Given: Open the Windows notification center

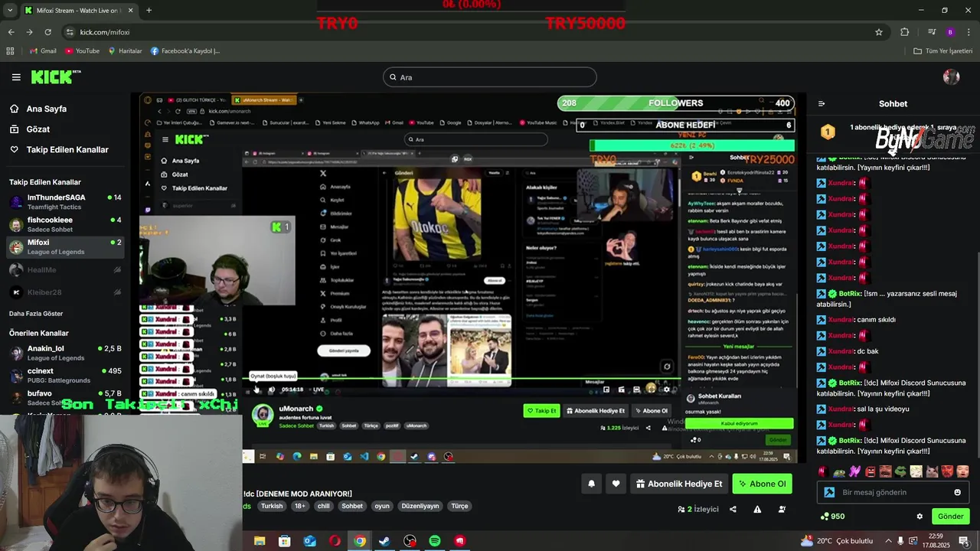Looking at the screenshot, I should (x=964, y=541).
